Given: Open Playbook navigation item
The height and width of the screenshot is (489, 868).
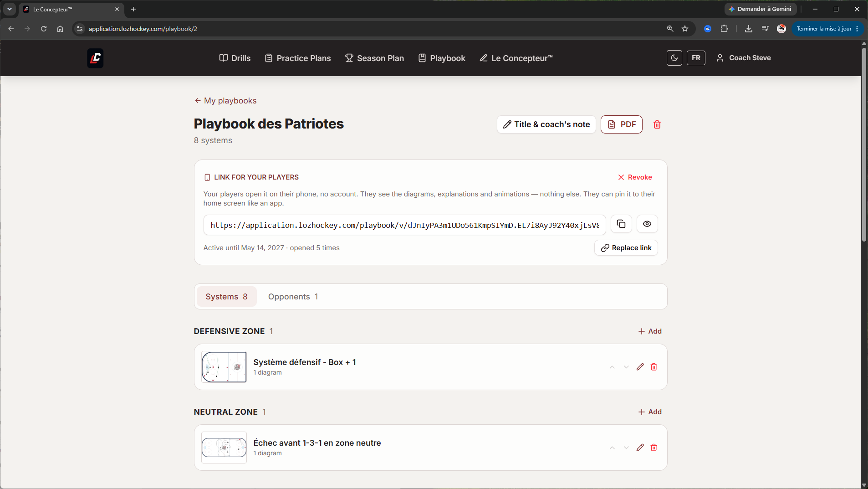Looking at the screenshot, I should click(x=442, y=58).
